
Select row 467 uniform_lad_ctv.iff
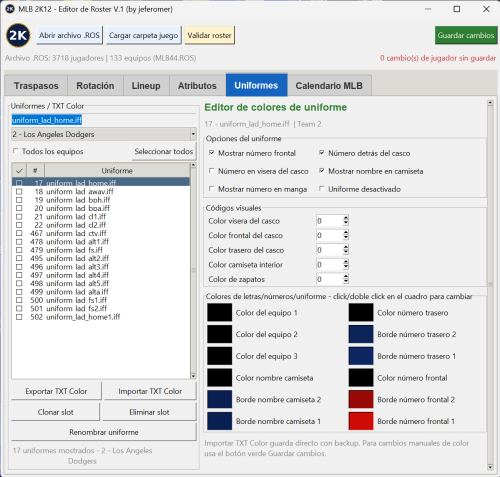tap(101, 233)
